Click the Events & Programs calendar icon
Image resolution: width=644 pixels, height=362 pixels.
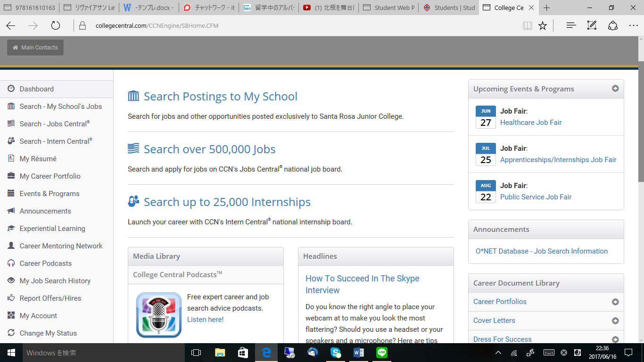[x=11, y=194]
